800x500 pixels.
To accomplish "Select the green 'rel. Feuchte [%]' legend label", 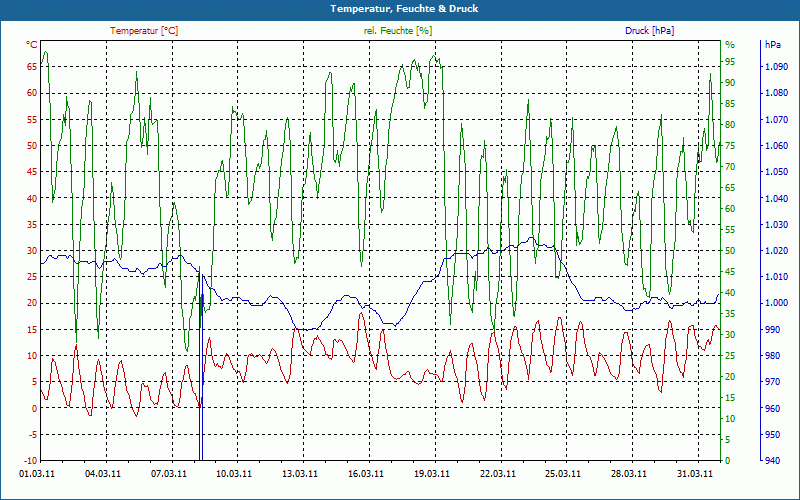I will click(x=397, y=31).
